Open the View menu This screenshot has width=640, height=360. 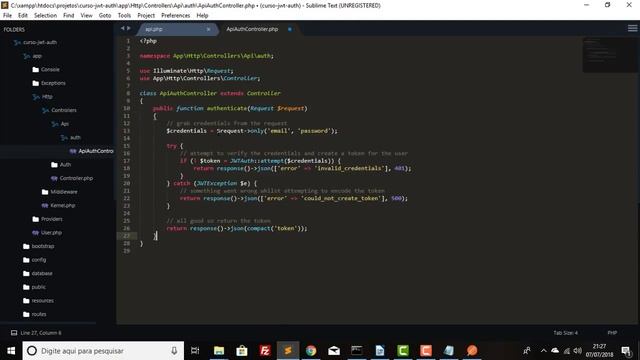click(87, 16)
